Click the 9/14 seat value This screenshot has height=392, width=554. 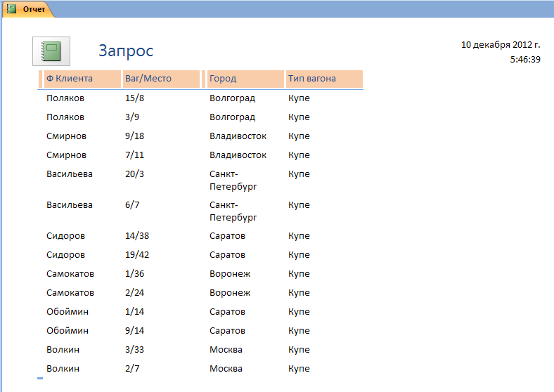(x=134, y=332)
